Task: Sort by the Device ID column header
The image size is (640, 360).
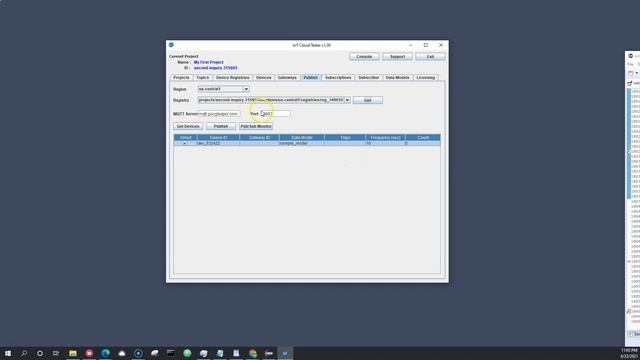Action: (218, 138)
